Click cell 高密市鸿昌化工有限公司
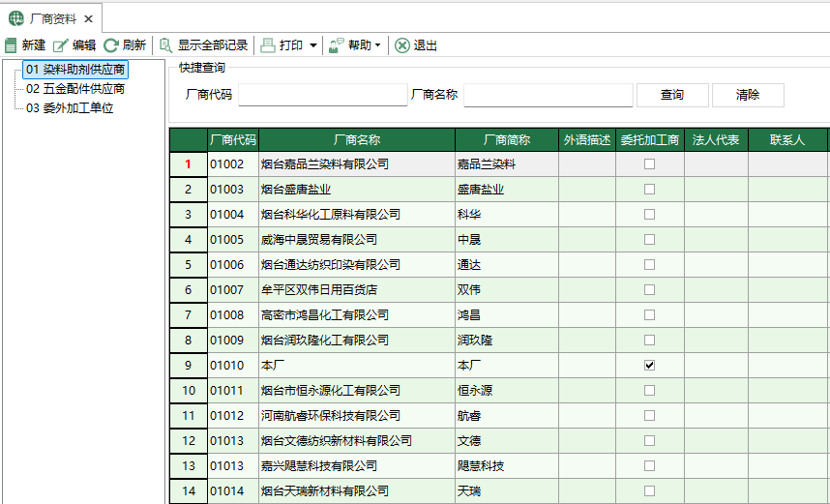830x504 pixels. pos(357,315)
